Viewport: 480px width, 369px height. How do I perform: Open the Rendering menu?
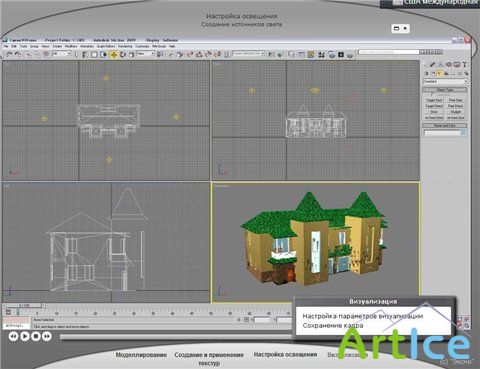pos(126,46)
